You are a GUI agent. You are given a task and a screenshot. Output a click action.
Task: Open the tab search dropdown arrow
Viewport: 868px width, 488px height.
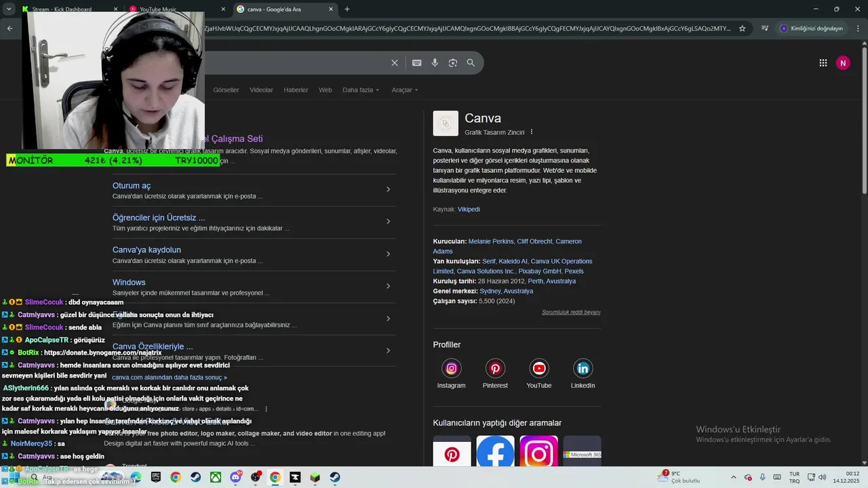point(9,9)
